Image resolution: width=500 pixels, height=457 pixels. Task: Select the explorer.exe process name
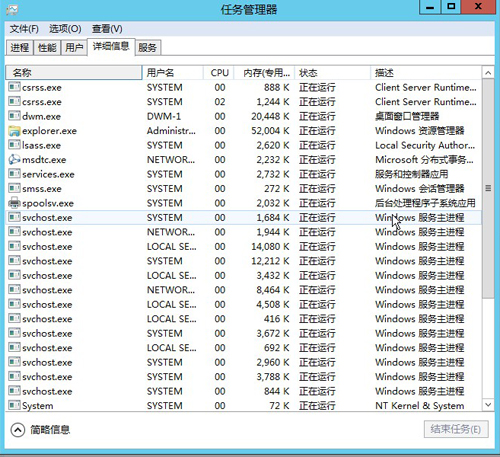[49, 131]
